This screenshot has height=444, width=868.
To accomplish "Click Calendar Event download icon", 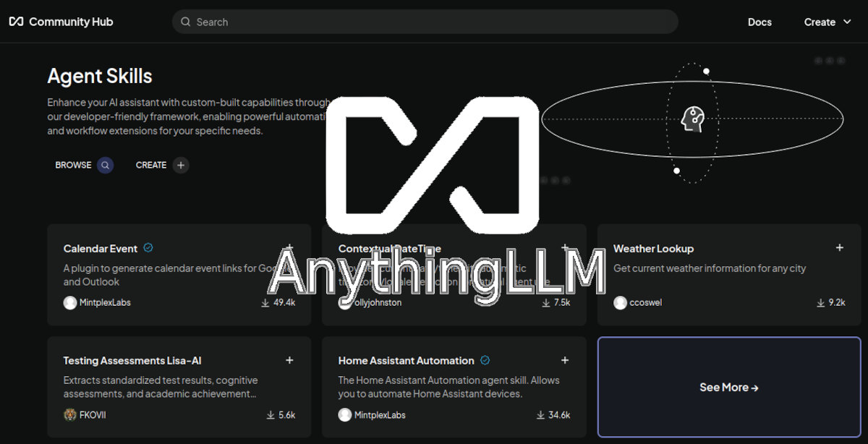I will point(265,302).
